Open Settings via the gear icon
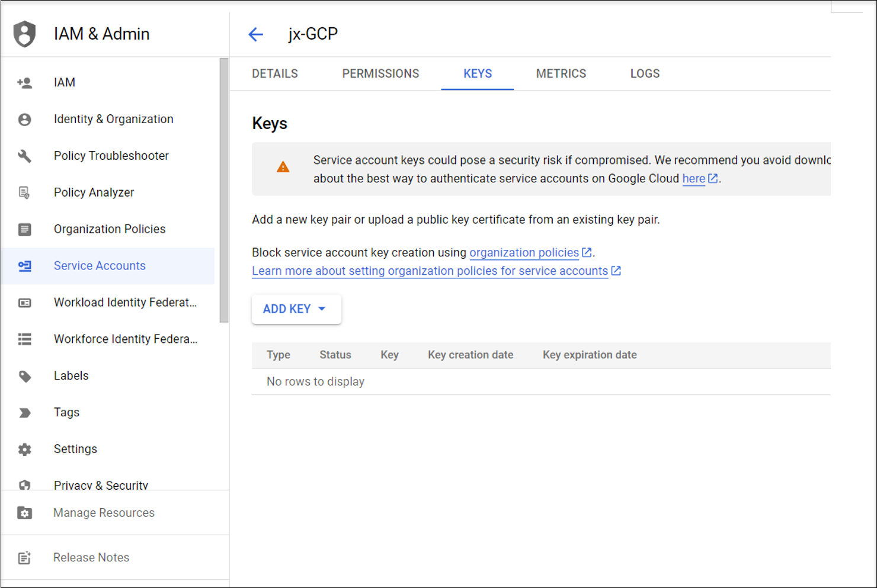 (x=24, y=449)
